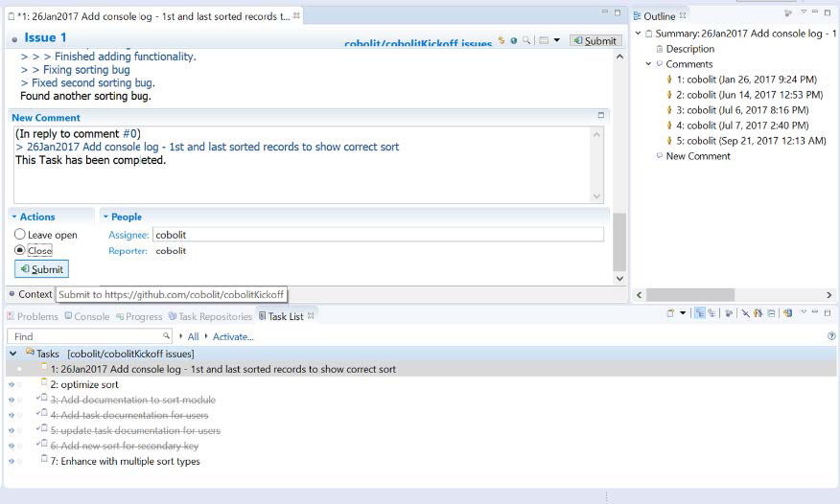The width and height of the screenshot is (840, 504).
Task: Select task 3: Add documentation to sort module
Action: coord(133,400)
